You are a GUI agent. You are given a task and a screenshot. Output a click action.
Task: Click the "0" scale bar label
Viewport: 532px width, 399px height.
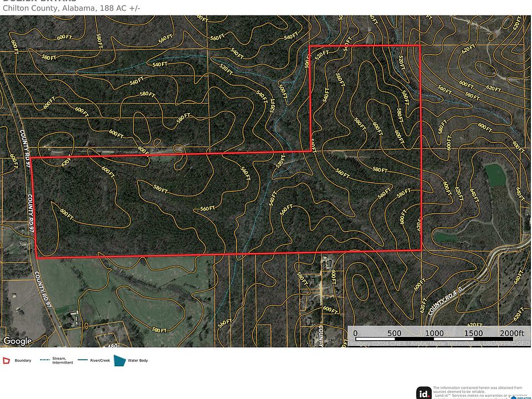click(355, 333)
